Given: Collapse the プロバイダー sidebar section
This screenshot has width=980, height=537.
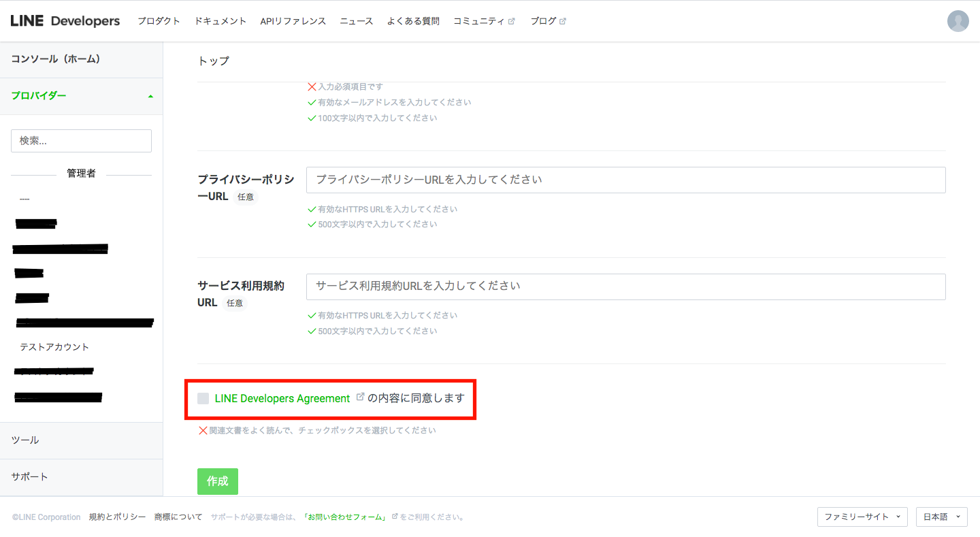Looking at the screenshot, I should coord(150,96).
